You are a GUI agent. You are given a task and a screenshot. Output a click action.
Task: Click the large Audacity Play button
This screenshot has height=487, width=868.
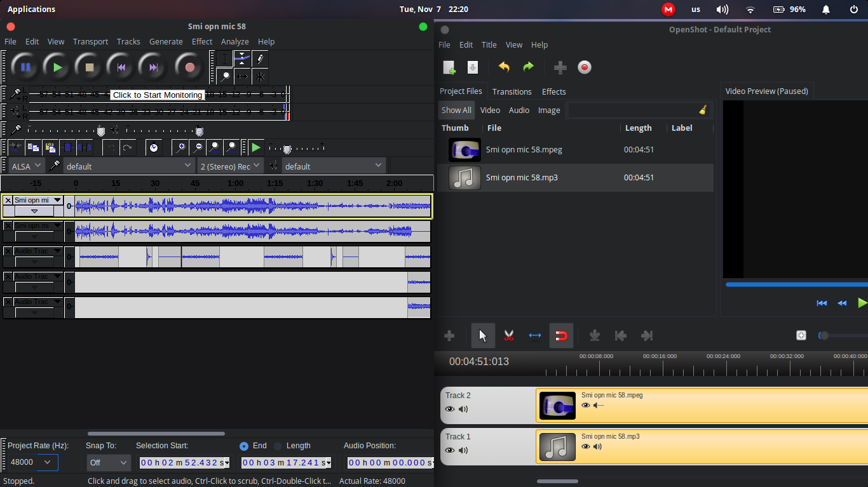[58, 67]
